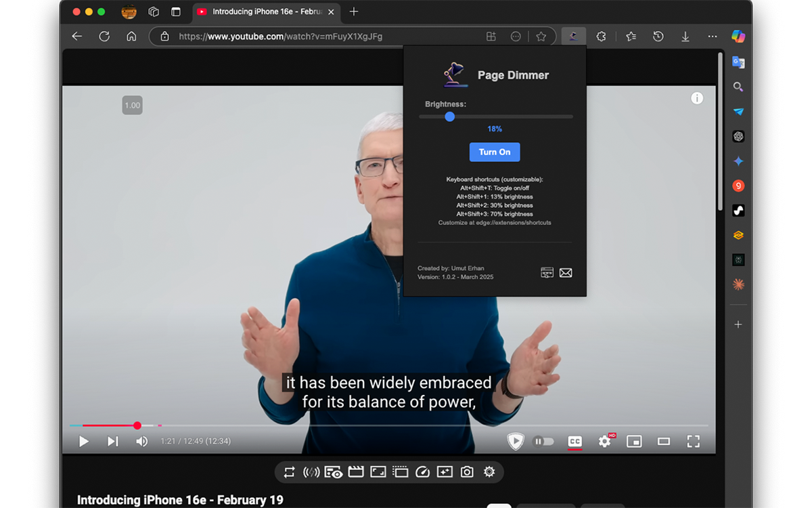Click the volume booster icon below the player
812x508 pixels.
pos(311,472)
